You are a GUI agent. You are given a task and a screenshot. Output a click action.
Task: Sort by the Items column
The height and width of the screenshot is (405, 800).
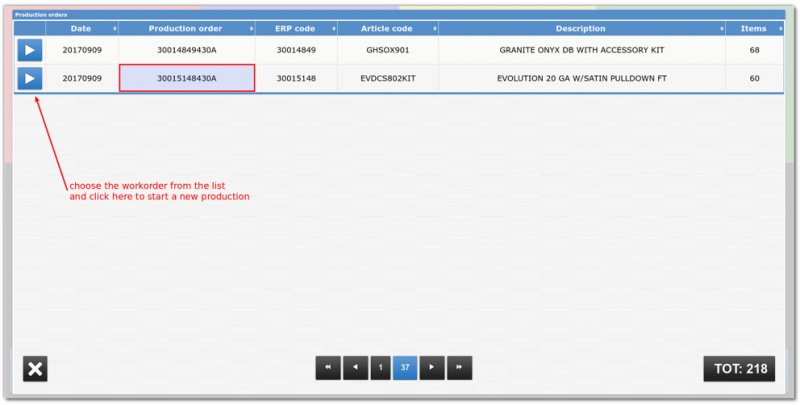pos(753,29)
